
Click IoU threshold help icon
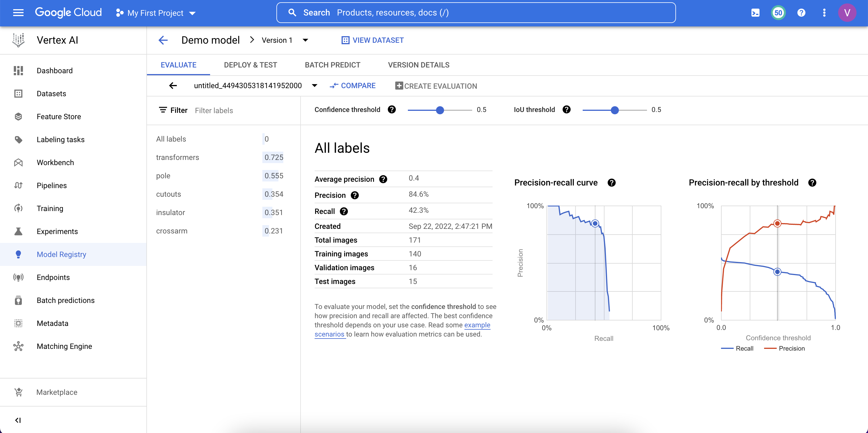pyautogui.click(x=566, y=109)
